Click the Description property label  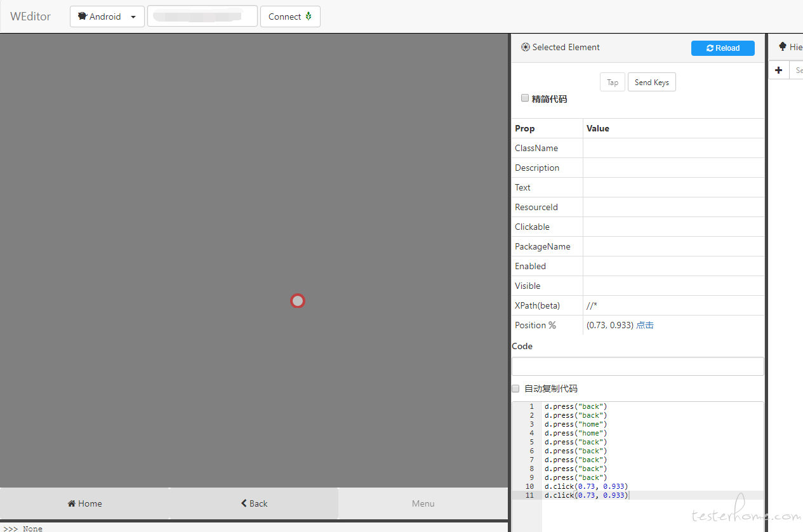(537, 168)
